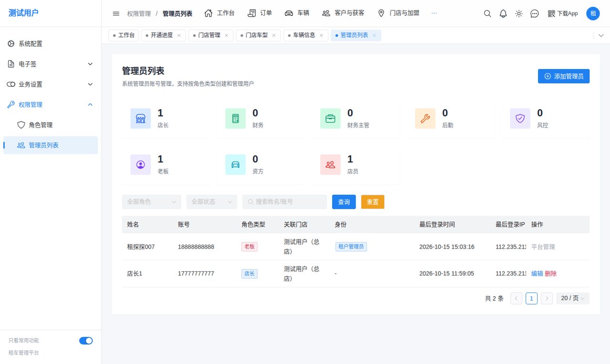Select page 1 in pagination

(531, 298)
